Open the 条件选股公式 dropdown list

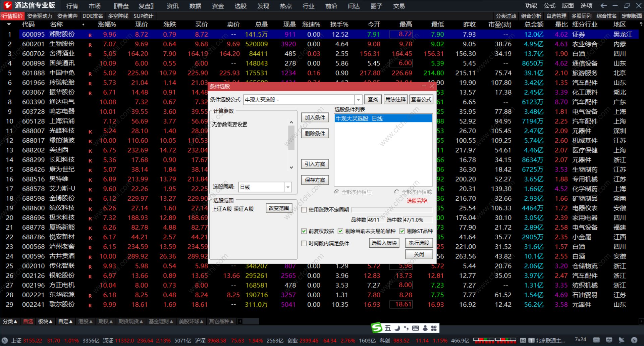click(x=358, y=99)
